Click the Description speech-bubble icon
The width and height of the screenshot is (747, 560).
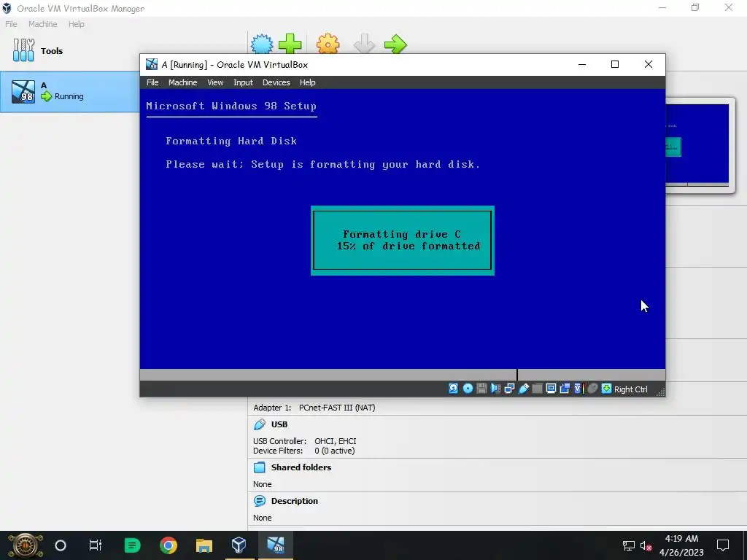pyautogui.click(x=260, y=500)
